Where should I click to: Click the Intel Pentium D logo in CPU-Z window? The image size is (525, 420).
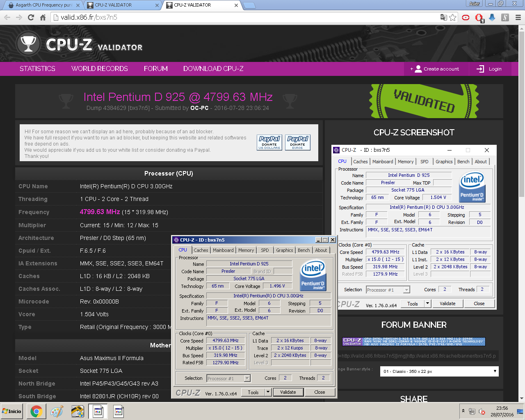click(x=313, y=275)
